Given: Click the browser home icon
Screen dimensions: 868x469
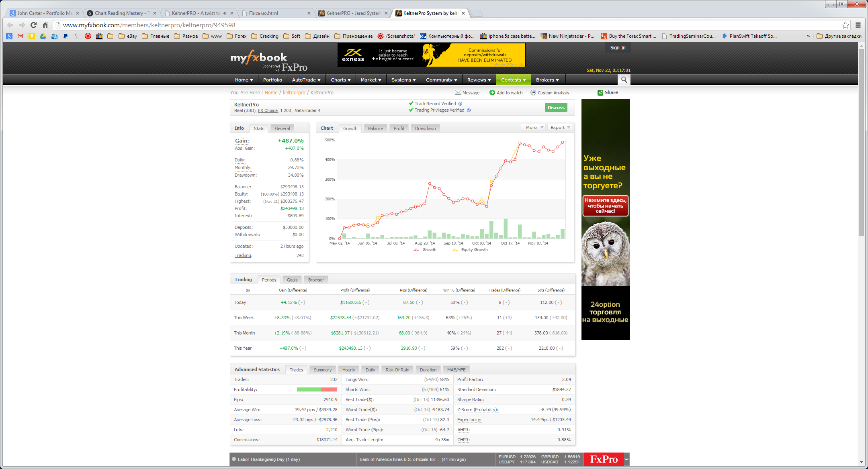Looking at the screenshot, I should coord(45,25).
